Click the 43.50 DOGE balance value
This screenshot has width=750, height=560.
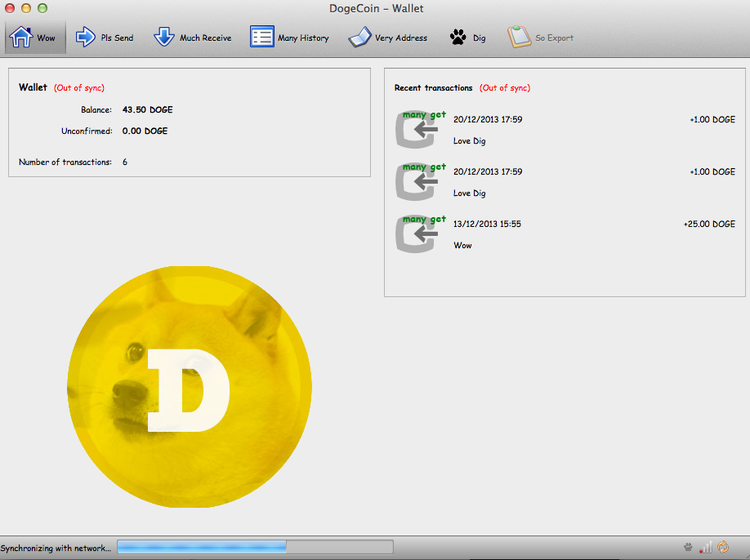point(147,110)
